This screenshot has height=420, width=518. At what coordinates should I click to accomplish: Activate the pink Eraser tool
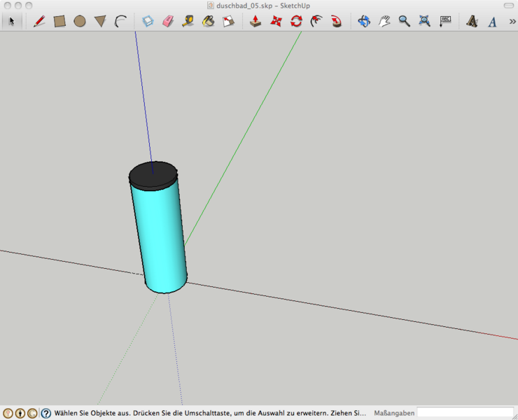pyautogui.click(x=167, y=21)
